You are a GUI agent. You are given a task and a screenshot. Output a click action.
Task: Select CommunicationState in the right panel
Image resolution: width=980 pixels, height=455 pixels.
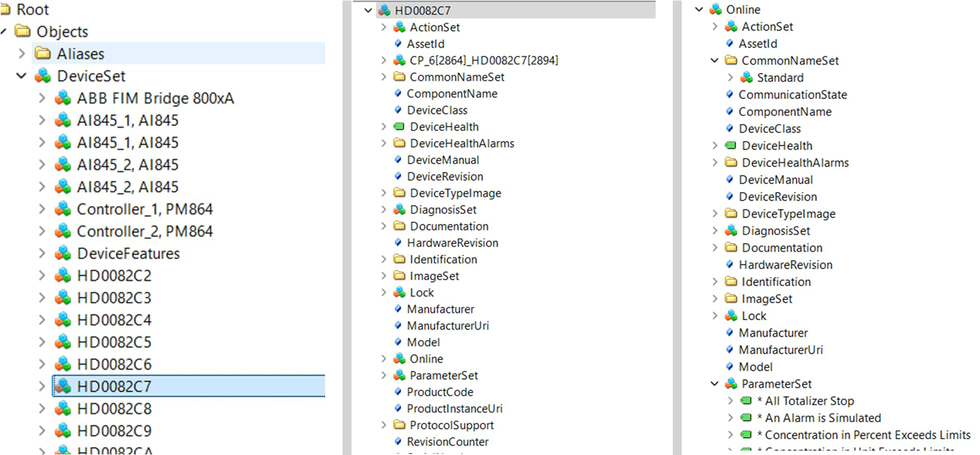[x=792, y=95]
